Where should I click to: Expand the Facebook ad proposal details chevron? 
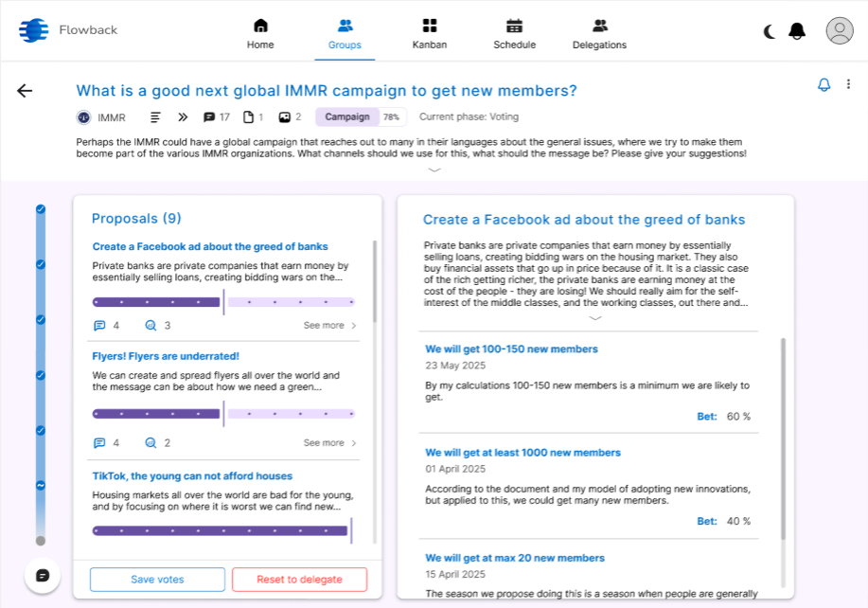[595, 318]
